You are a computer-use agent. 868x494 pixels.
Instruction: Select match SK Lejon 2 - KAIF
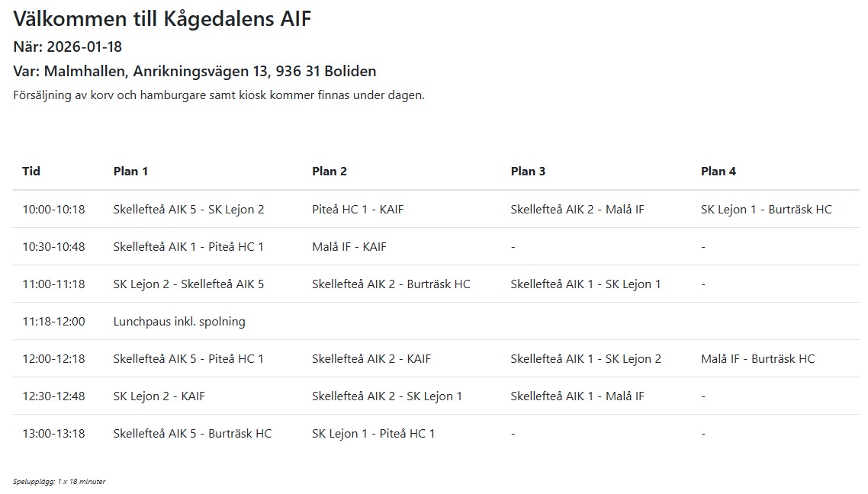[159, 396]
